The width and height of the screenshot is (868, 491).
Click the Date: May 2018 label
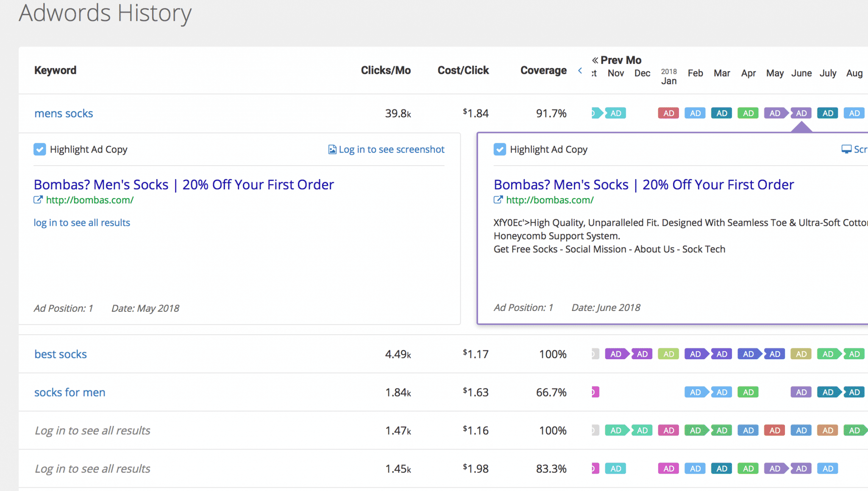[x=145, y=308]
